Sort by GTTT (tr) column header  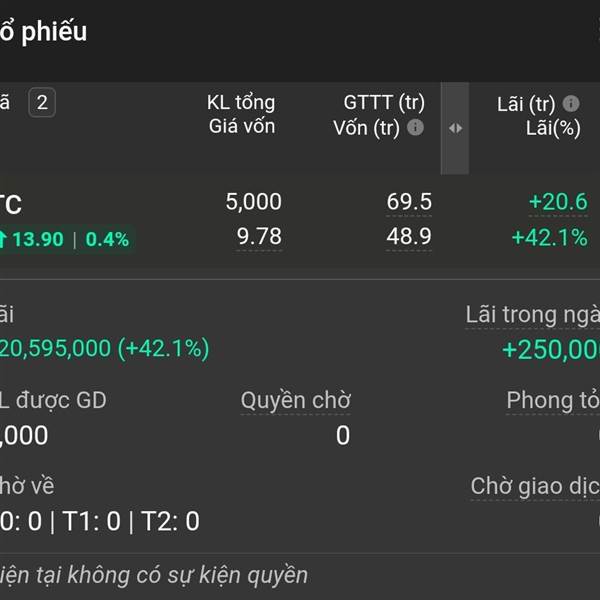tap(384, 102)
